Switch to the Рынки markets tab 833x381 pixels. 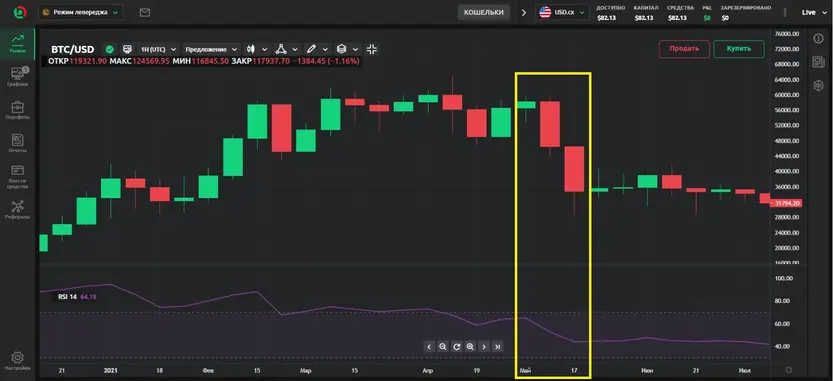18,44
